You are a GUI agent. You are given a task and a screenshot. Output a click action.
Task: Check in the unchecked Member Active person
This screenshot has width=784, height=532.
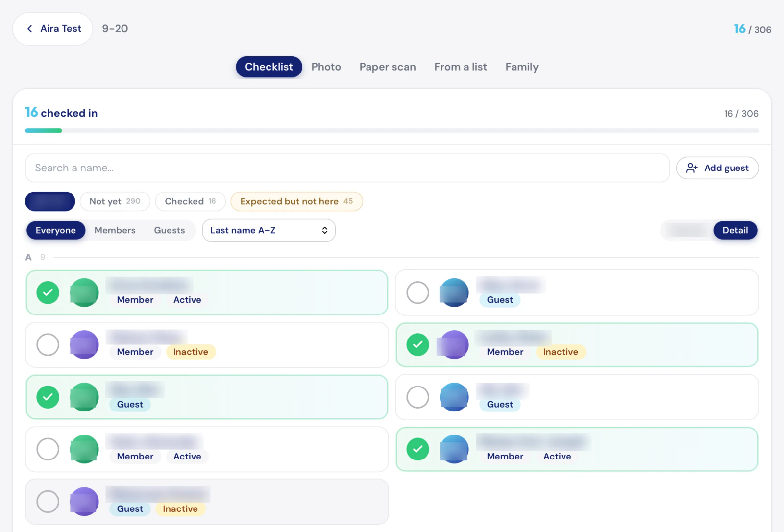[x=48, y=449]
